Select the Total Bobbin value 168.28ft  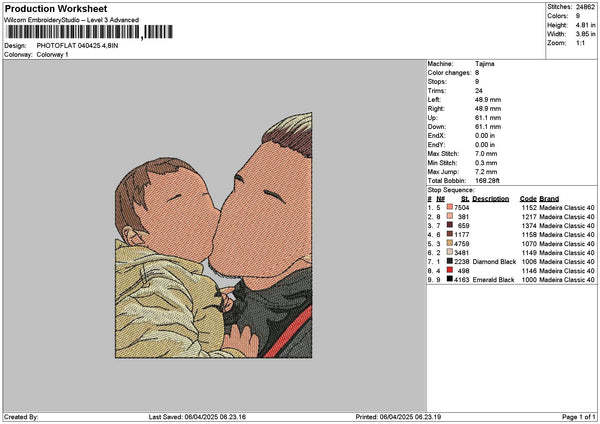click(488, 181)
